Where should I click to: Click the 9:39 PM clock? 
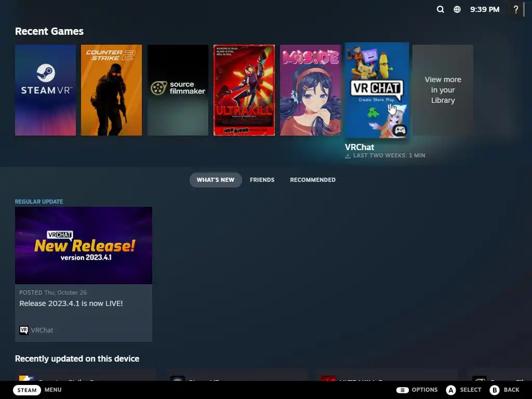pyautogui.click(x=485, y=9)
